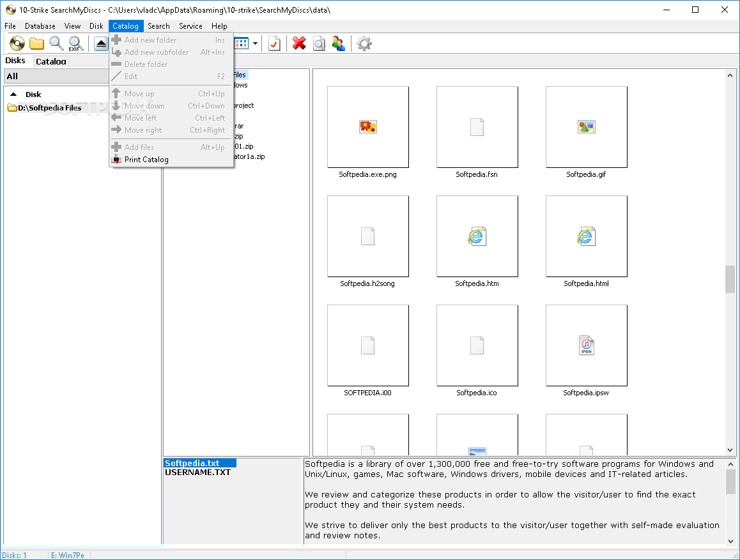This screenshot has height=560, width=740.
Task: Open the view mode dropdown arrow
Action: [256, 44]
